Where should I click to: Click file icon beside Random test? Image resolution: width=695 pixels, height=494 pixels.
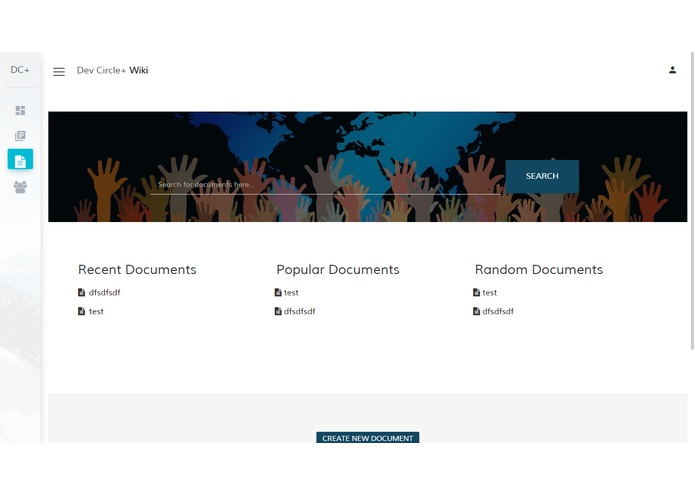point(476,292)
